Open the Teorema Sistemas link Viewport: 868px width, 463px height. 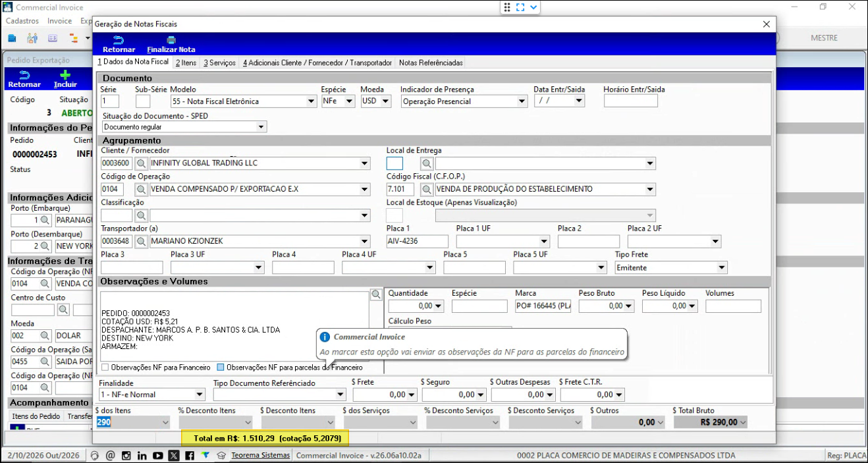pos(260,455)
